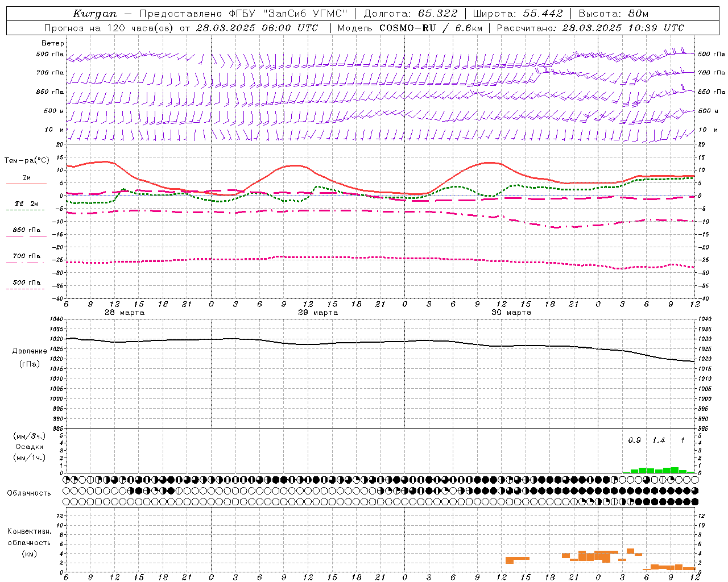The width and height of the screenshot is (728, 582).
Task: Click the forecast start time "28.03.2025 06:00 UTC"
Action: coord(257,28)
